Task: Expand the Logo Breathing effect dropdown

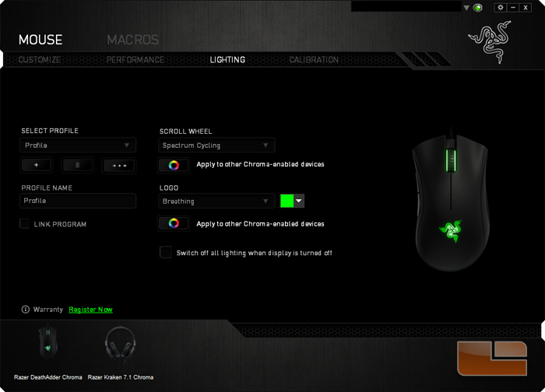Action: pyautogui.click(x=216, y=201)
